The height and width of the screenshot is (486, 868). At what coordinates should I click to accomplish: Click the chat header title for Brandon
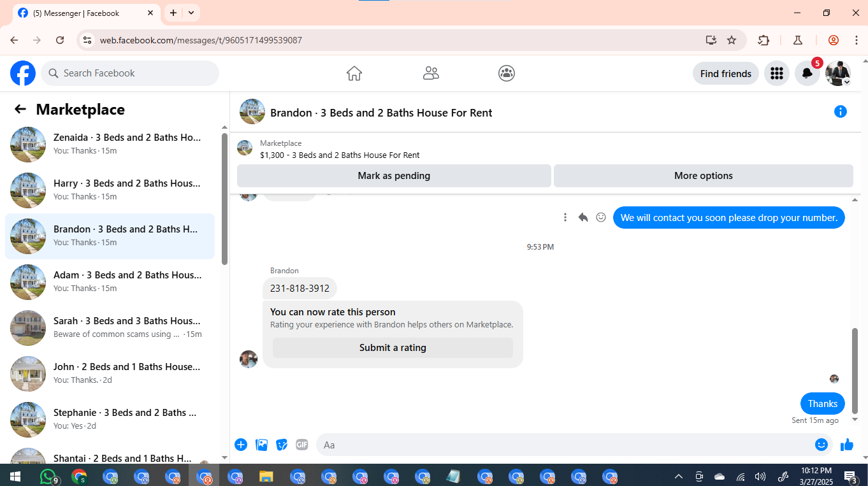pyautogui.click(x=381, y=113)
